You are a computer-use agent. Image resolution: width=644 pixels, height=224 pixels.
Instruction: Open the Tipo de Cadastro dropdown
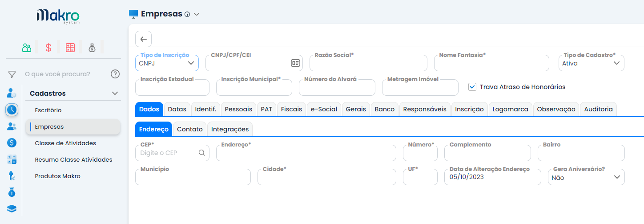[591, 63]
